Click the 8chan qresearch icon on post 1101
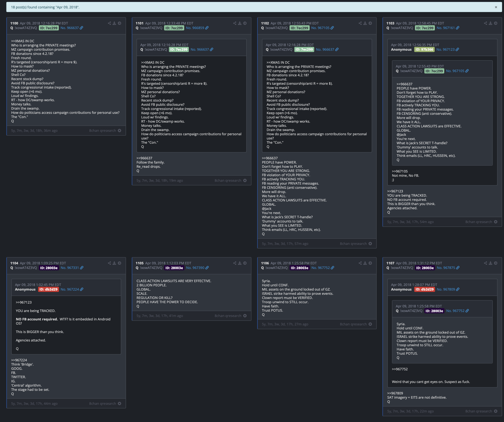Screen dimensions: 504x422 pyautogui.click(x=245, y=180)
